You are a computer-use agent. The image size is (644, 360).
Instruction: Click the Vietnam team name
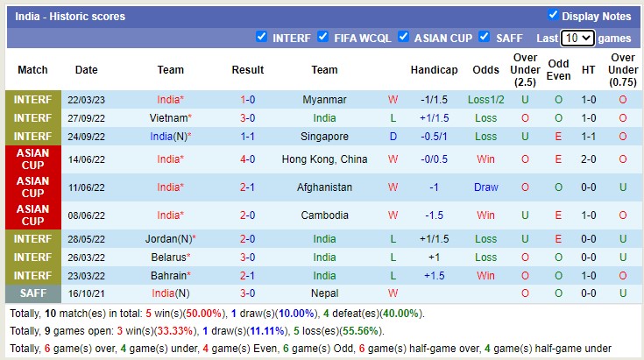[x=168, y=118]
